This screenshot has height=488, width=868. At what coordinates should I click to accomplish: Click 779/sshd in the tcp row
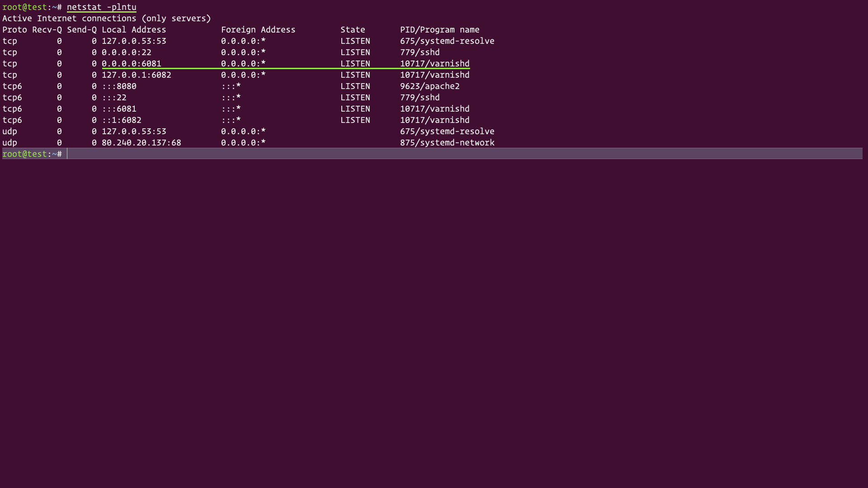420,52
